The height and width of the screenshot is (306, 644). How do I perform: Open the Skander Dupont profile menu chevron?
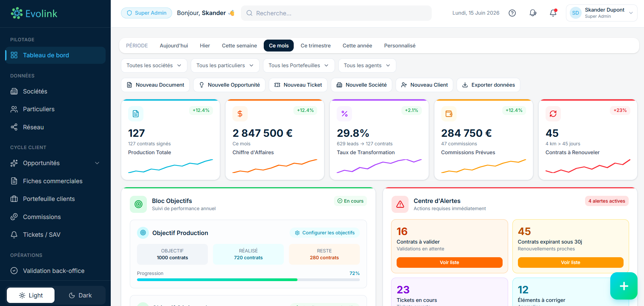tap(631, 13)
